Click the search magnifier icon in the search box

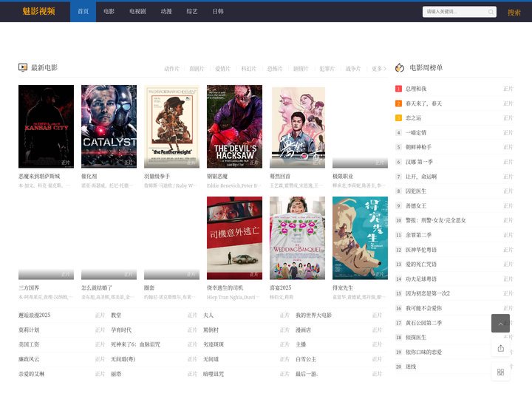pos(491,12)
